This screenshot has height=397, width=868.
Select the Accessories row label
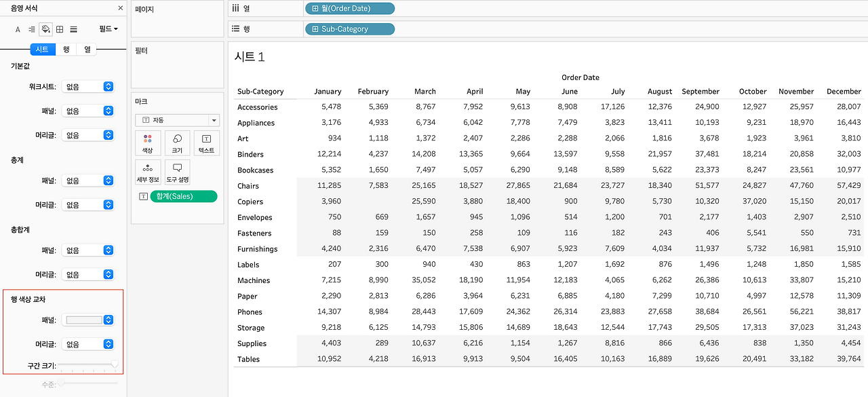pos(258,107)
